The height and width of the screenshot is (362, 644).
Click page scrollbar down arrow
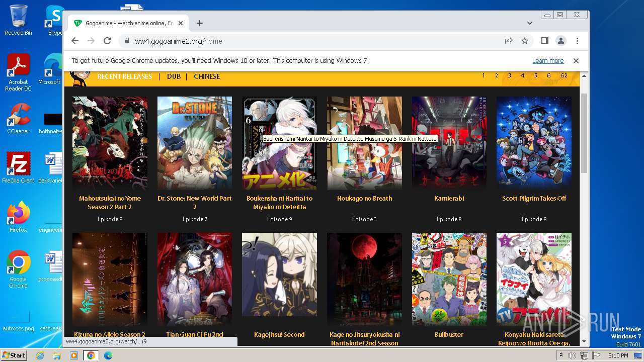(584, 342)
